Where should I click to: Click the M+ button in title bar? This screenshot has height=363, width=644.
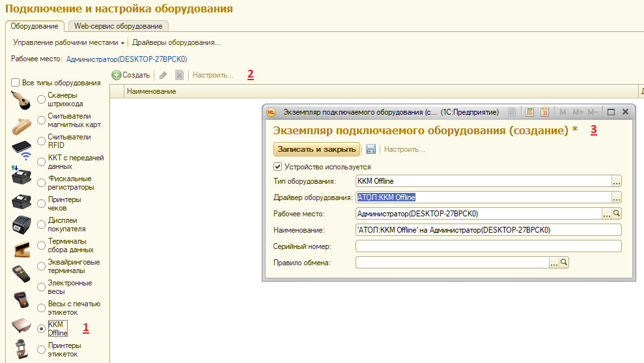click(x=578, y=112)
